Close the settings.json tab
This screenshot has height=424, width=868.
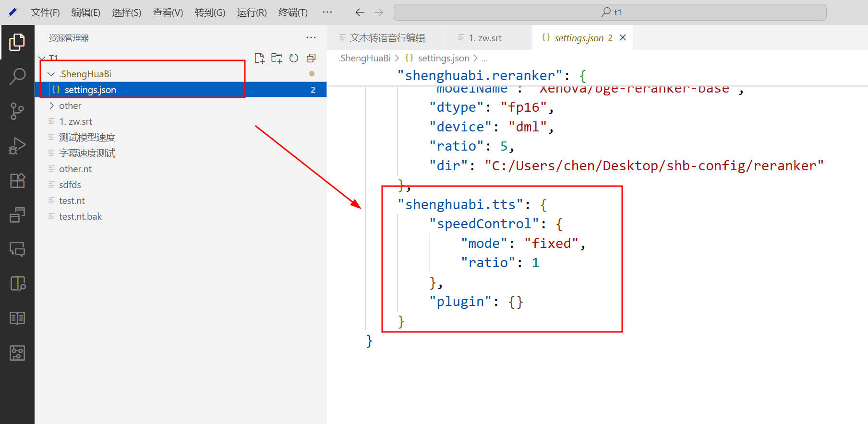coord(623,37)
